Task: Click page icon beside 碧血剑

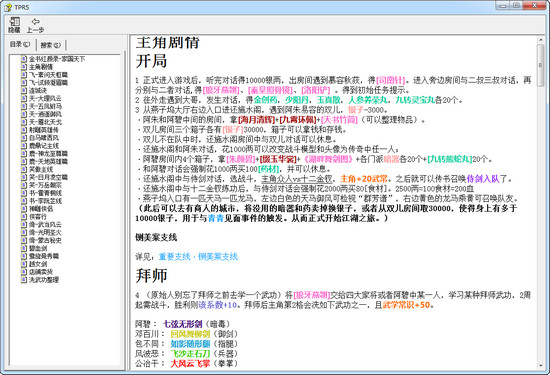Action: (24, 248)
